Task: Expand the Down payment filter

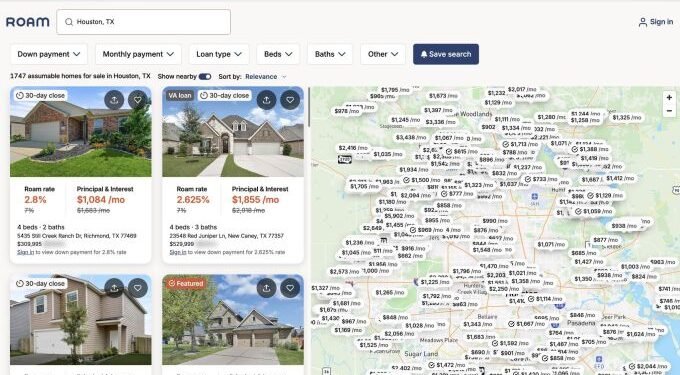Action: tap(49, 54)
